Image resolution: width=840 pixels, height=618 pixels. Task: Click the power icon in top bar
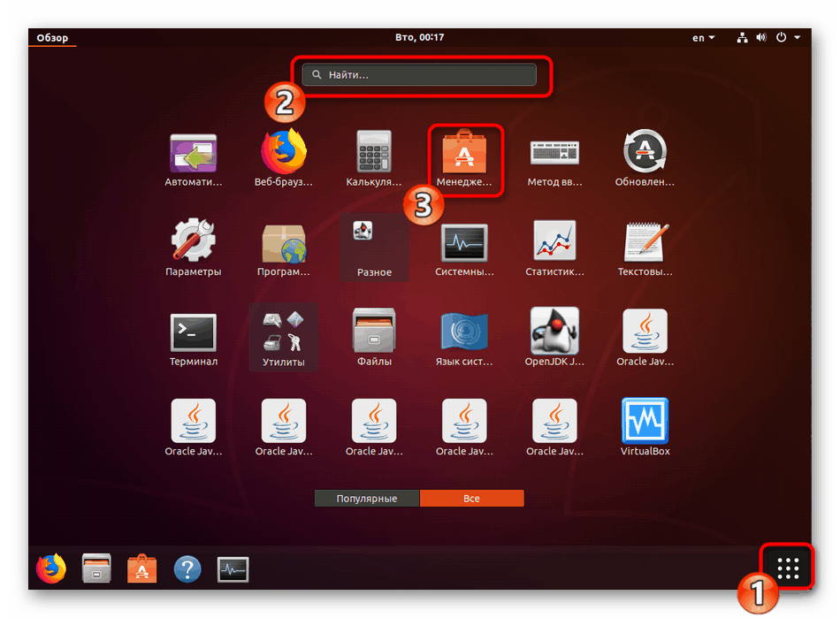point(782,37)
